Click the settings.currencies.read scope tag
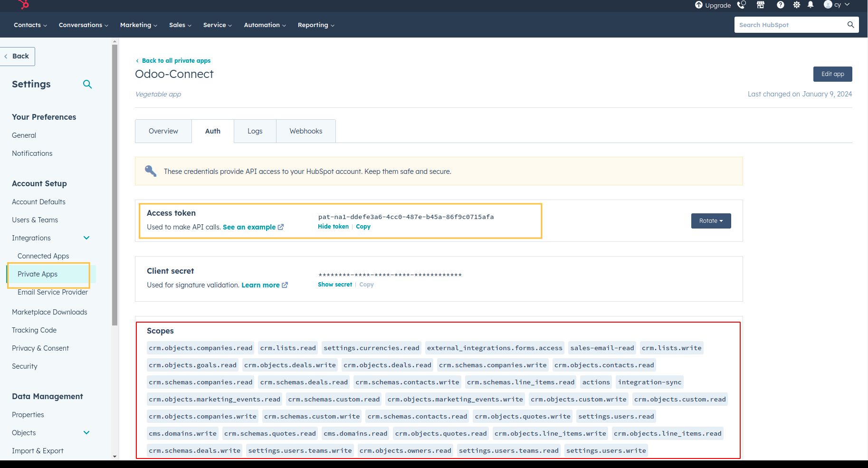868x468 pixels. point(372,348)
